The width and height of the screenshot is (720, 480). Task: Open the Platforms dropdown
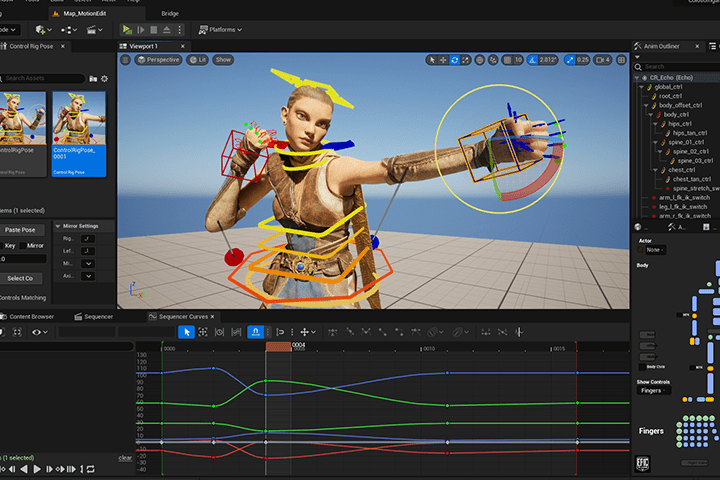[x=220, y=30]
